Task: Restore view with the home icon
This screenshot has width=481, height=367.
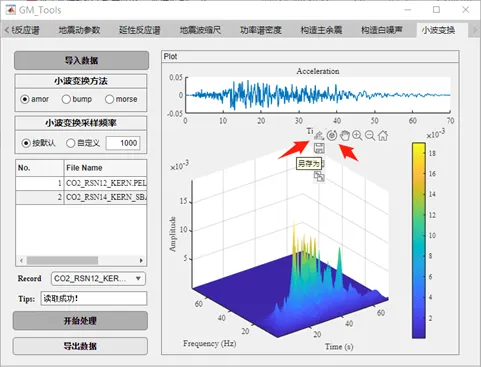Action: (x=383, y=135)
